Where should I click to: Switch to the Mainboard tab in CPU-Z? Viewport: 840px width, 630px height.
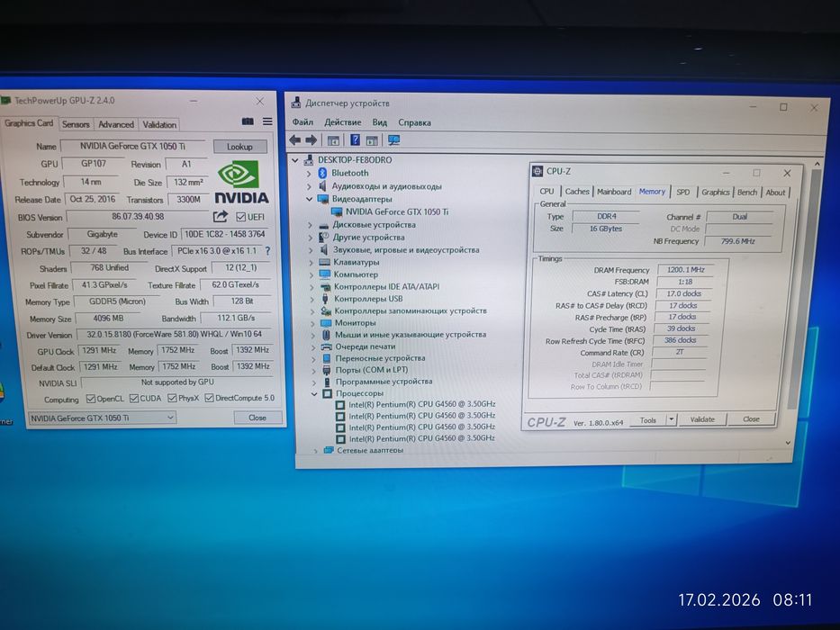[614, 192]
